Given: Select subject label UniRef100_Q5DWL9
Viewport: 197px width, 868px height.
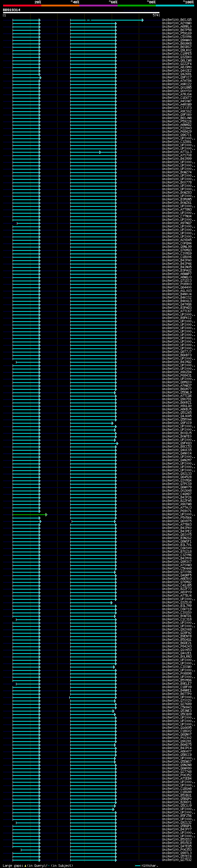Looking at the screenshot, I should tap(177, 393).
